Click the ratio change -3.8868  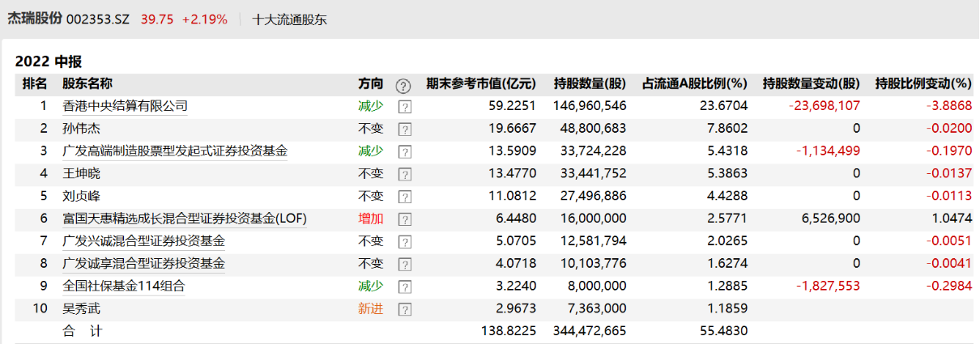click(x=949, y=106)
